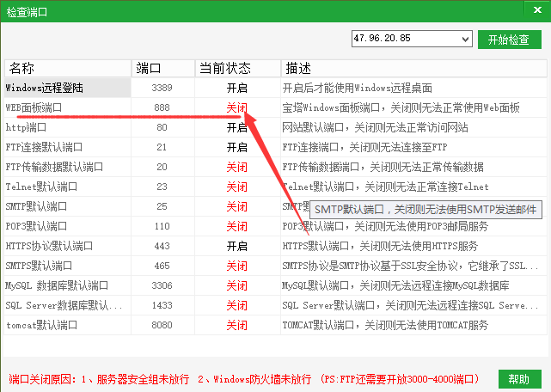This screenshot has height=392, width=551.
Task: Click port number 80 cell
Action: (x=163, y=127)
